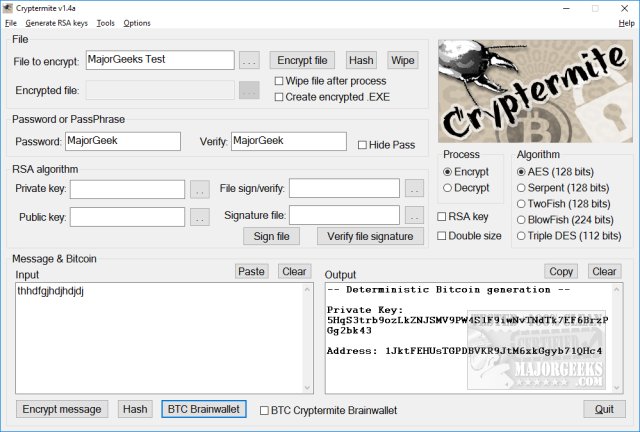Click the Private key input field
The width and height of the screenshot is (640, 432).
(x=127, y=189)
